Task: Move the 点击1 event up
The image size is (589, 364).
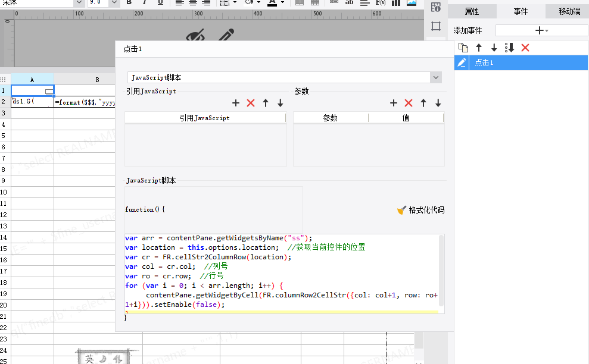Action: pos(479,48)
